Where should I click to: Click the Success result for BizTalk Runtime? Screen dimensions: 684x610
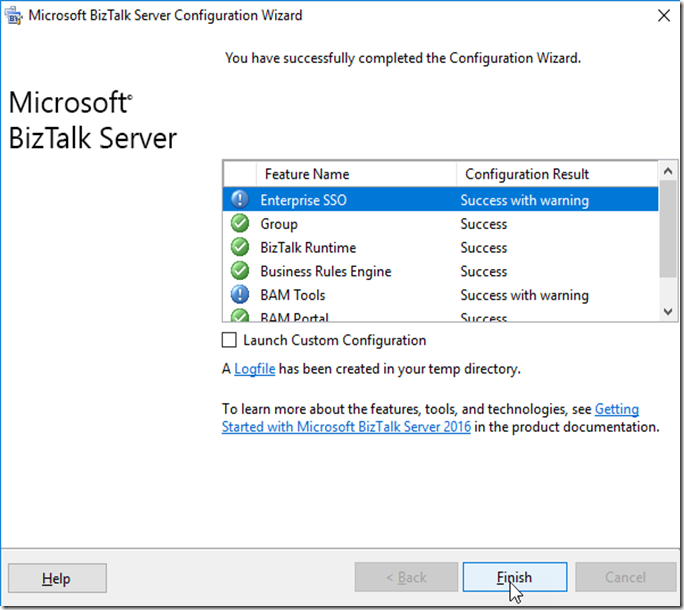[483, 247]
